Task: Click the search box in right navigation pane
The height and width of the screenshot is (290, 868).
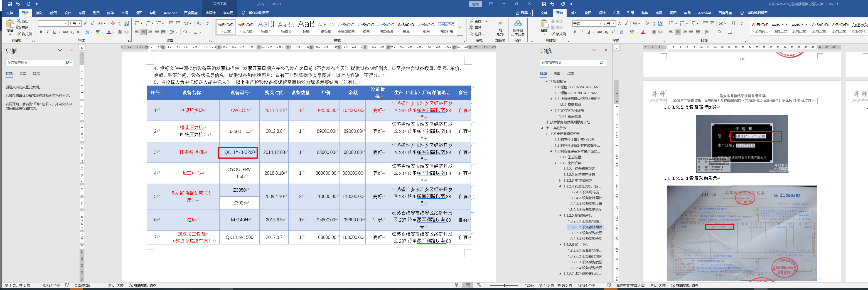Action: coord(569,62)
